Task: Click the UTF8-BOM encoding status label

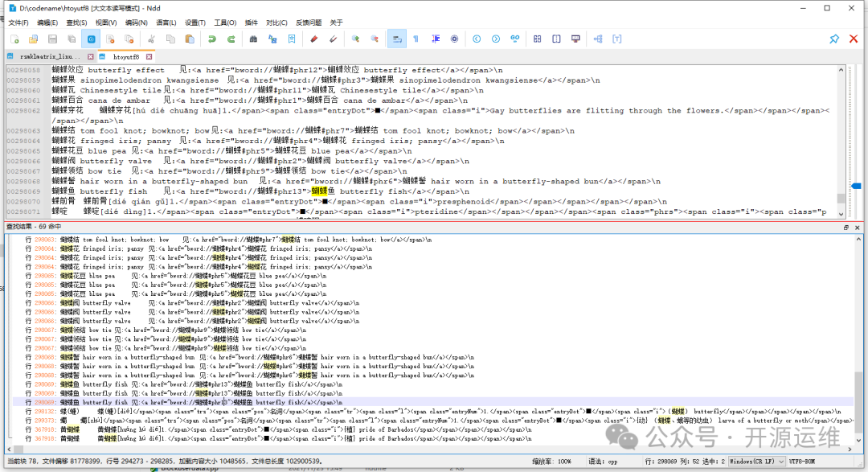Action: point(801,462)
